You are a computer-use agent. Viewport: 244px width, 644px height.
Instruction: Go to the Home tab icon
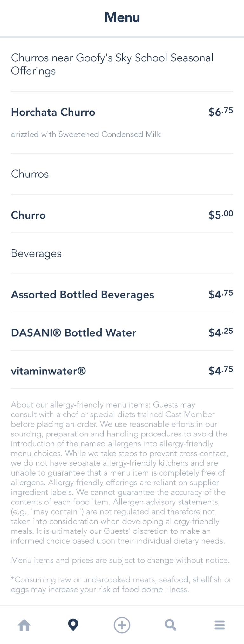(x=24, y=625)
